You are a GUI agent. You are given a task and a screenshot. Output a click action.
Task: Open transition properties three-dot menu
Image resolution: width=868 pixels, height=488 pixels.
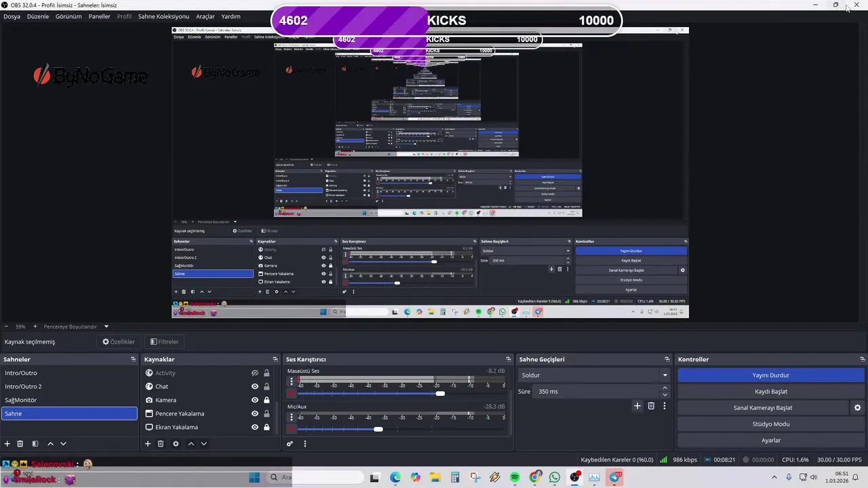coord(665,406)
